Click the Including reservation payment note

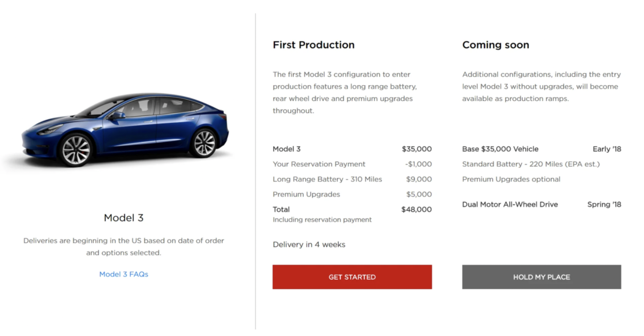[322, 220]
